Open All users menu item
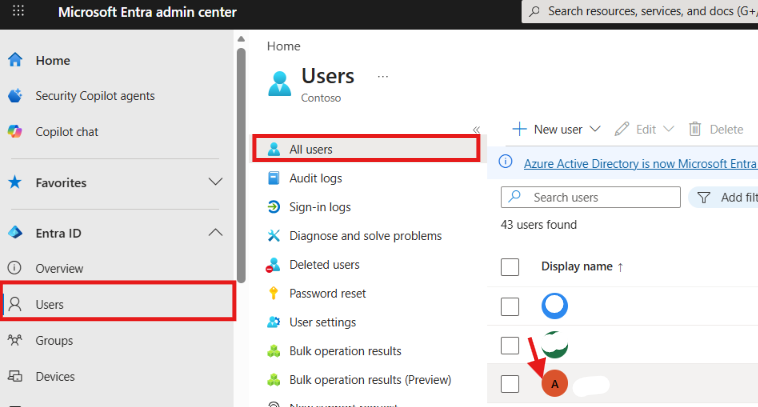The image size is (758, 407). click(x=366, y=149)
